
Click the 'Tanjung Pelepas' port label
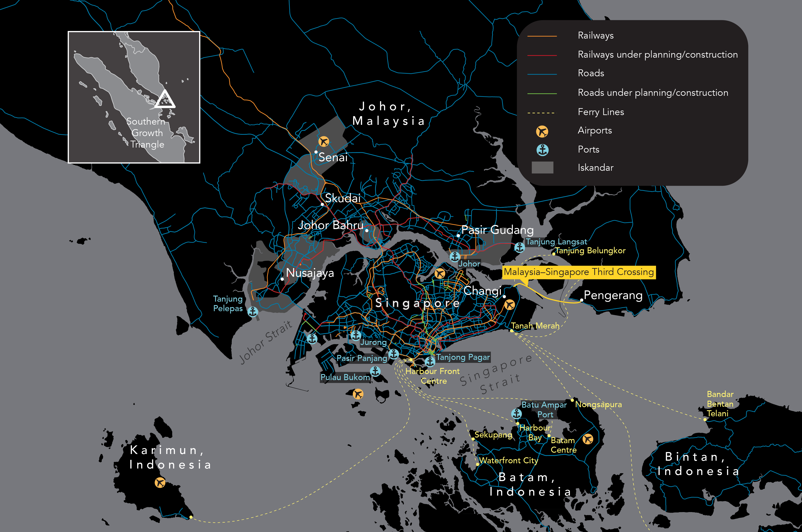pos(228,304)
